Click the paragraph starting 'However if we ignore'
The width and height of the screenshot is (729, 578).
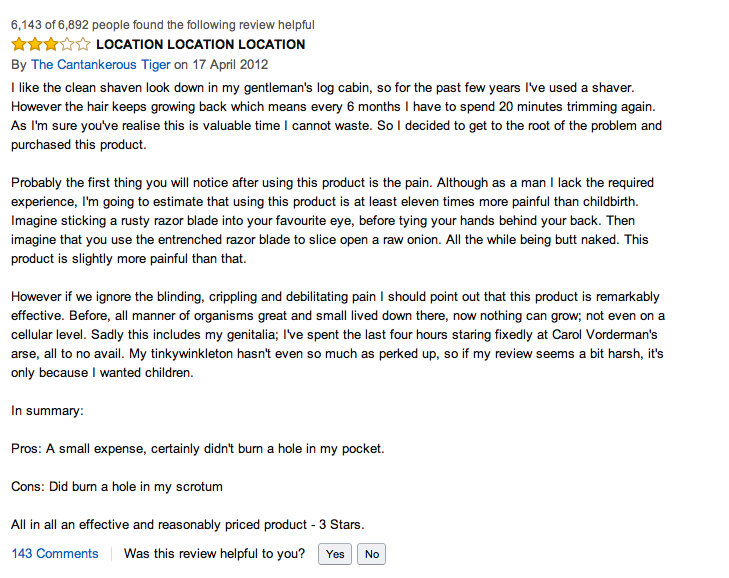[338, 334]
